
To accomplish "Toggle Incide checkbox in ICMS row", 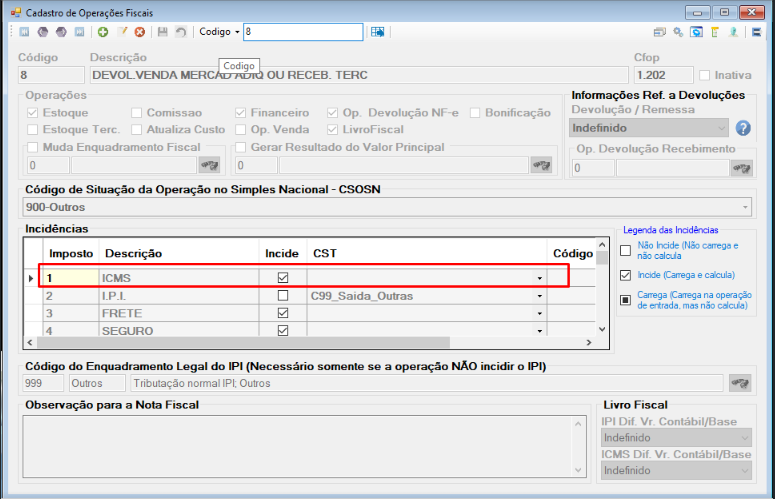I will (x=283, y=278).
